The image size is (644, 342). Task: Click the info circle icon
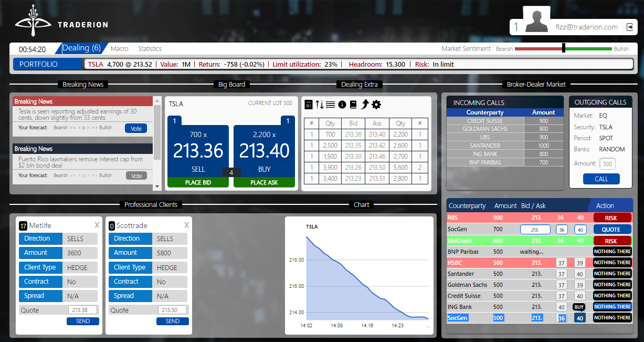(342, 105)
